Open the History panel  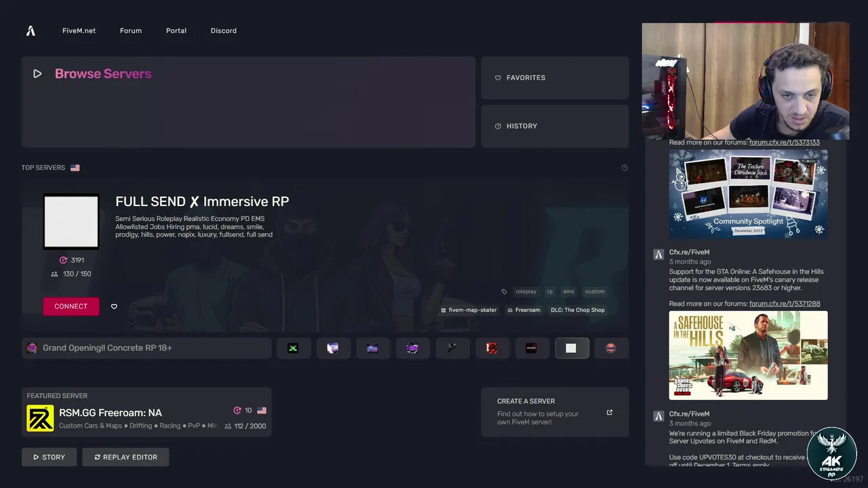(x=555, y=126)
